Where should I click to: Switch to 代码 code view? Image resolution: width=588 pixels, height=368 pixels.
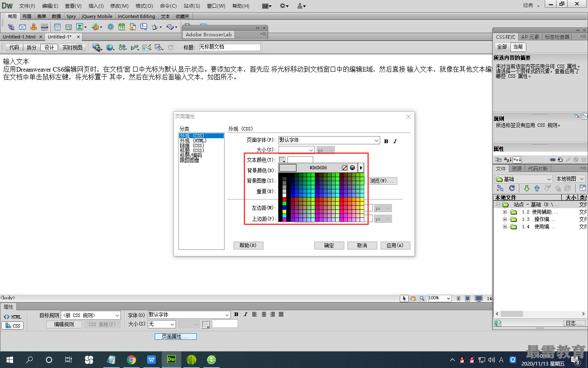click(14, 47)
